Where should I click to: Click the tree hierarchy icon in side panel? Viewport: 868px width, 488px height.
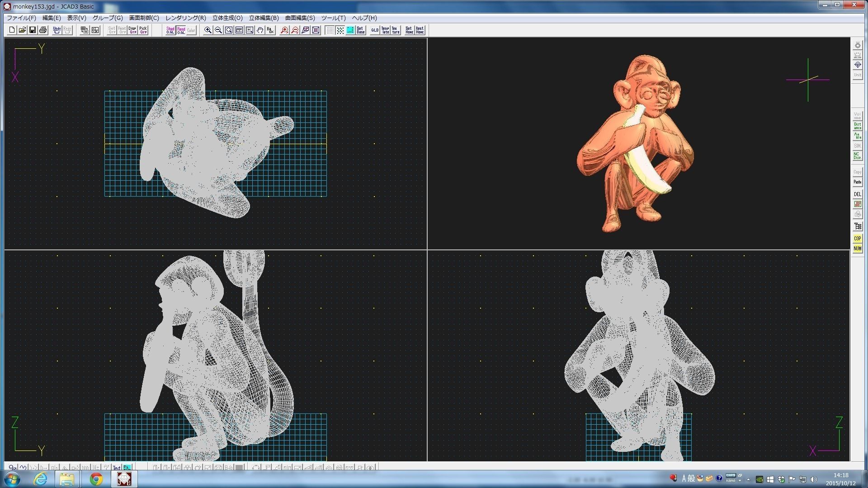tap(857, 226)
